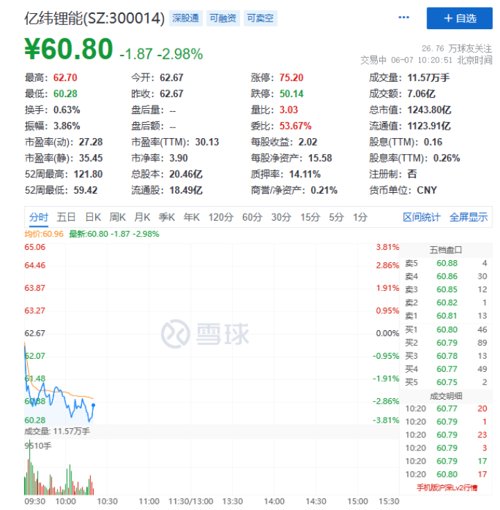Select the 深股通 tag badge
The height and width of the screenshot is (510, 500).
pos(186,18)
